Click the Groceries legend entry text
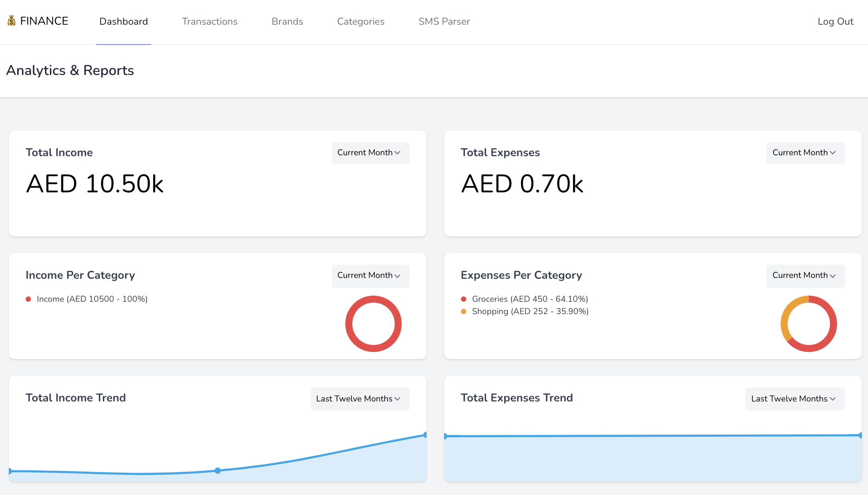Viewport: 868px width, 495px height. point(530,299)
